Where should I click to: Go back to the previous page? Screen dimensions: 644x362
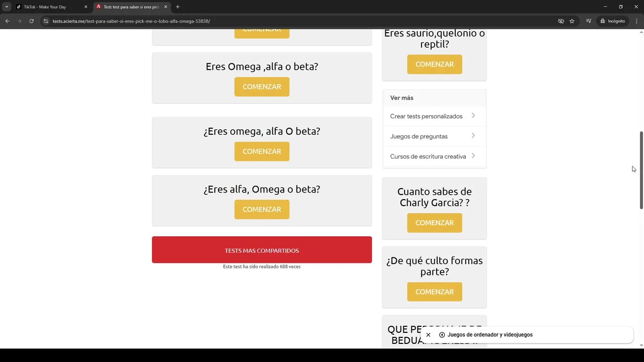coord(7,21)
